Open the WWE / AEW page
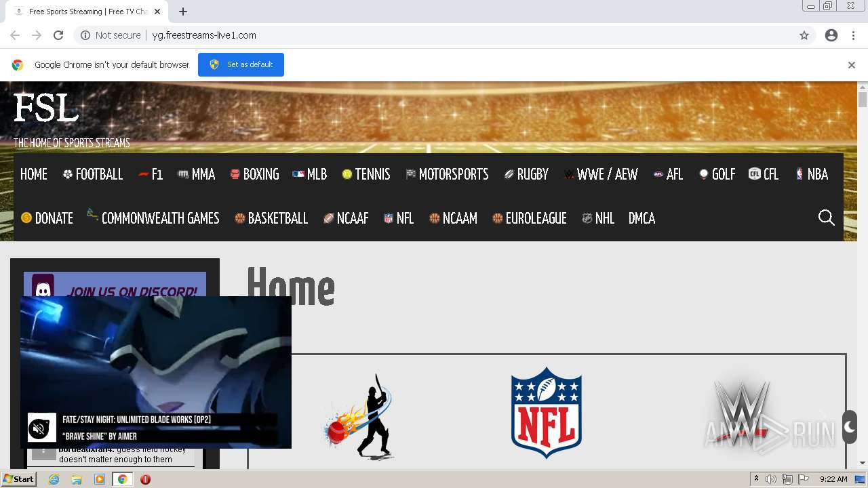 [601, 174]
